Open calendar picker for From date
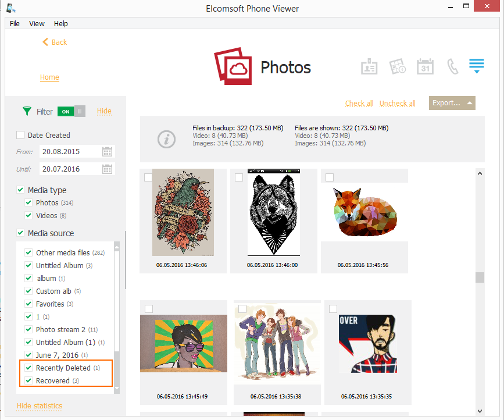The width and height of the screenshot is (504, 420). click(107, 152)
